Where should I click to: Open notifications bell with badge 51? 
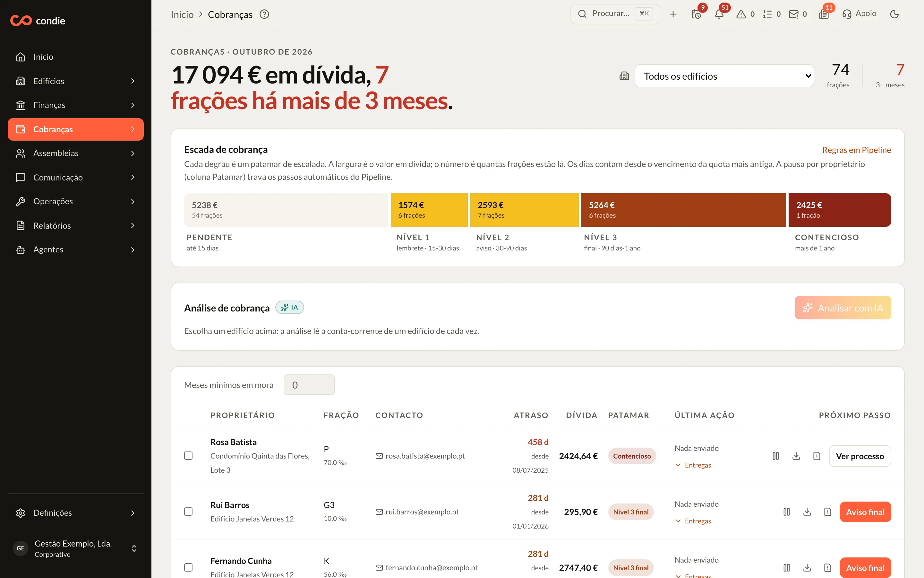[719, 14]
